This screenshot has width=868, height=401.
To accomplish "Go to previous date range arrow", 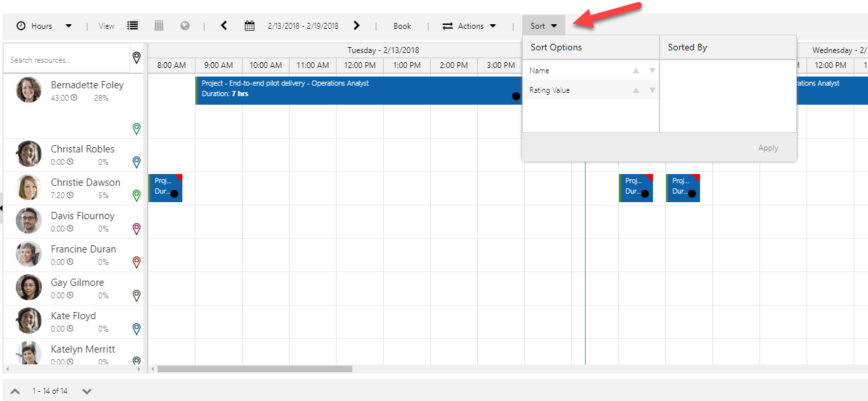I will point(224,26).
